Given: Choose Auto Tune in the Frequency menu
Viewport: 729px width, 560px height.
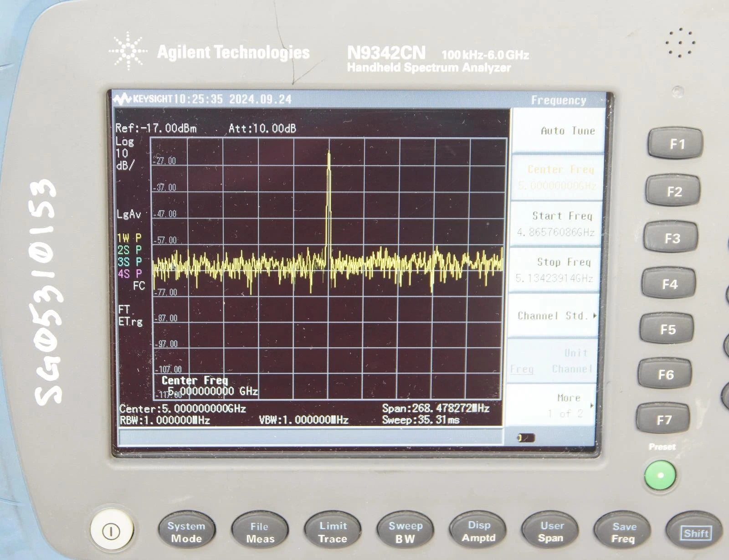Looking at the screenshot, I should (559, 131).
